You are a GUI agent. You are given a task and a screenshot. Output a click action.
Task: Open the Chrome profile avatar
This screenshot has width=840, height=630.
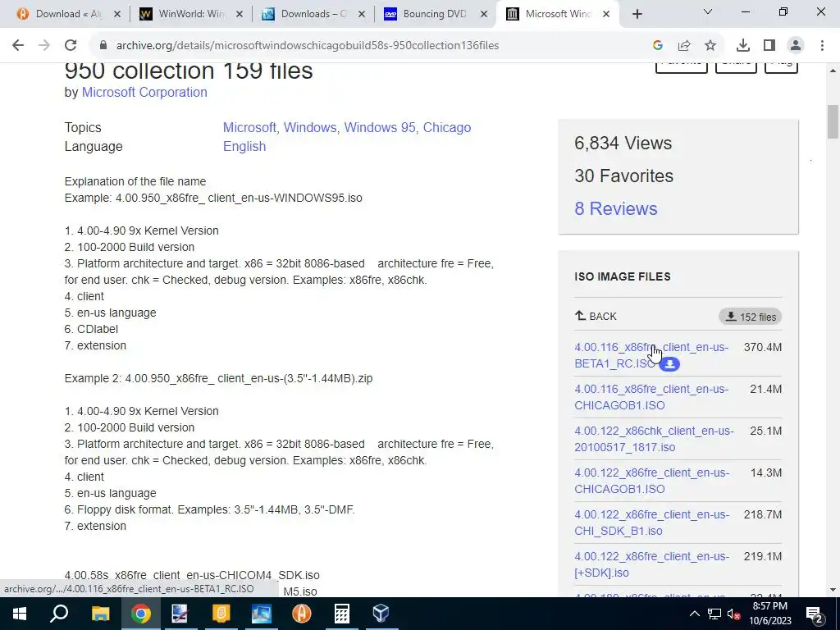(796, 46)
